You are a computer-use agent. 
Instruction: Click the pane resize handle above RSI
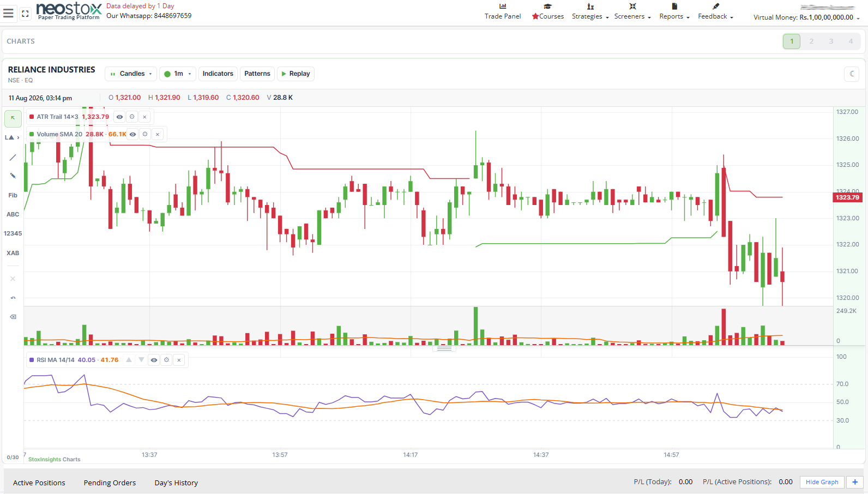pos(444,348)
